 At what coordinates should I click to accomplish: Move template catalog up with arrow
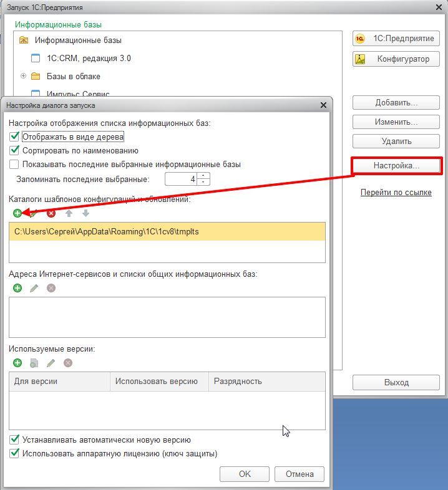[69, 213]
